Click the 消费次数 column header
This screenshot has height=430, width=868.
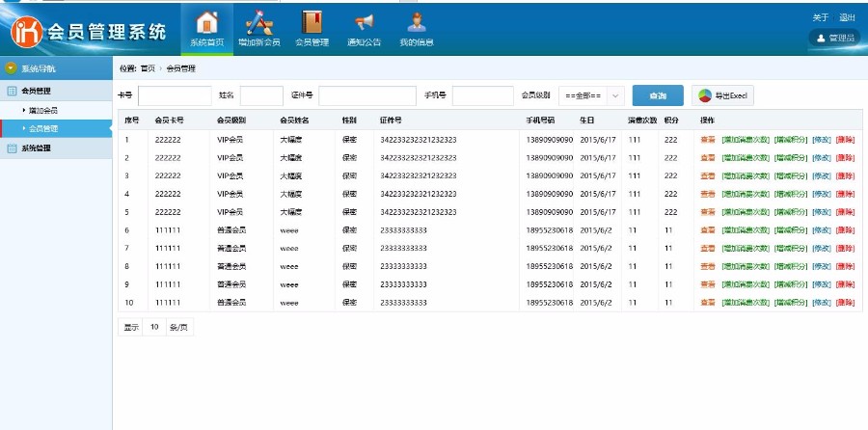642,121
